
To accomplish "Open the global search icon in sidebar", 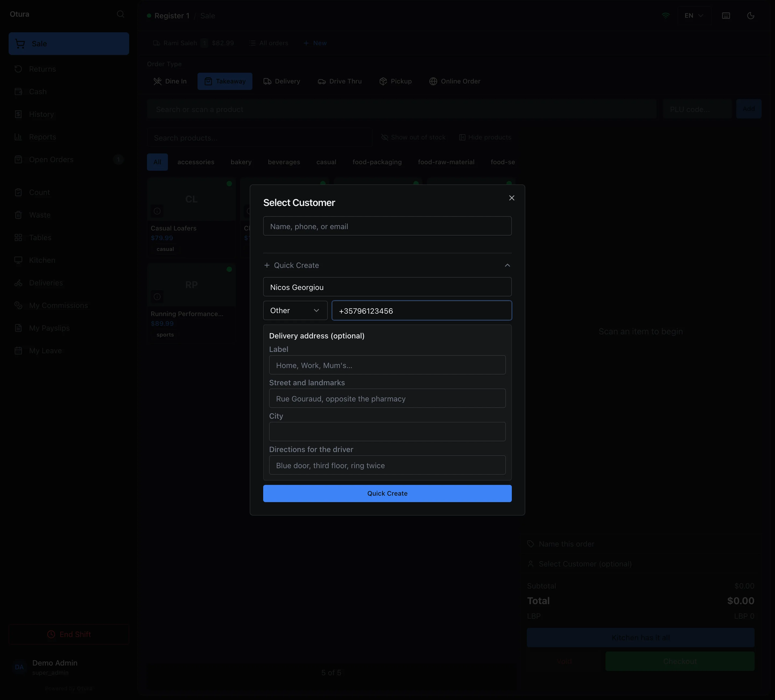I will click(121, 14).
